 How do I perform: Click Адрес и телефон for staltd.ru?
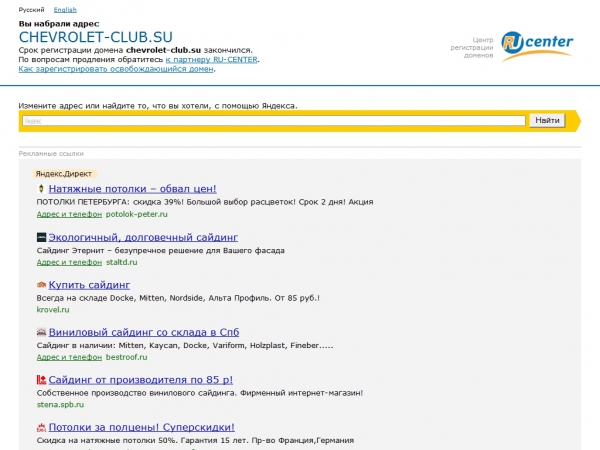[69, 262]
